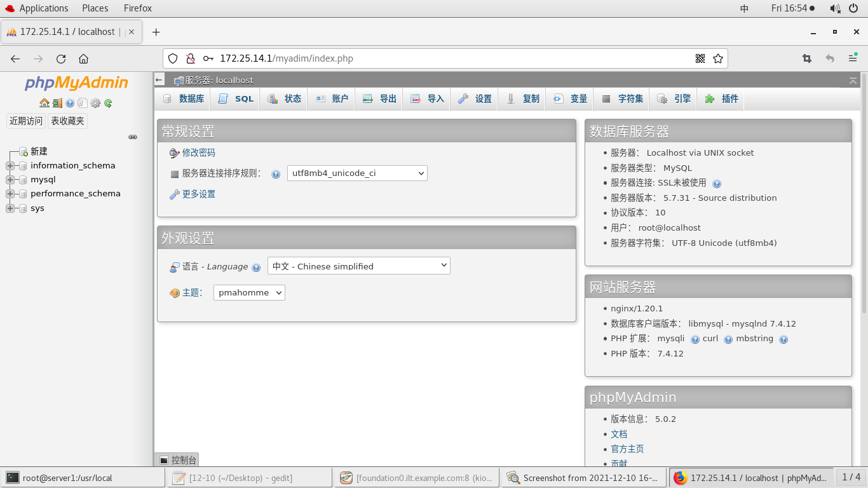Screen dimensions: 868x488
Task: Click help icon after mysqli extension
Action: point(695,339)
